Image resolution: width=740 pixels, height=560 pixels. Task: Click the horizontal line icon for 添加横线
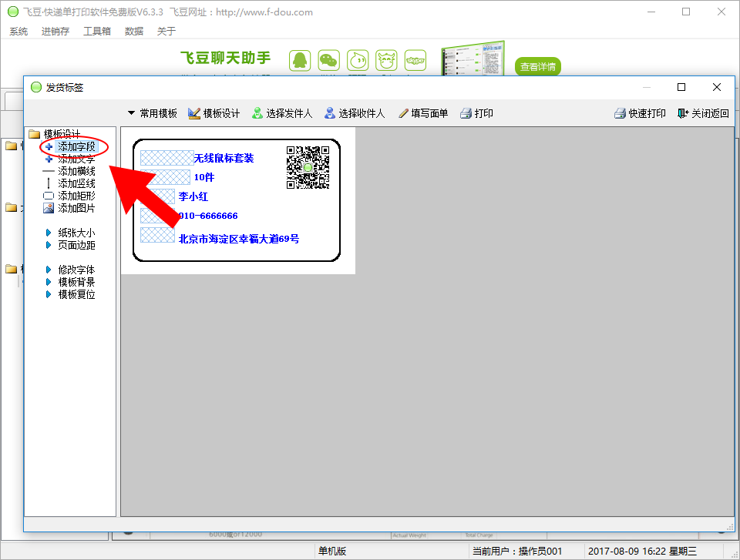point(49,171)
